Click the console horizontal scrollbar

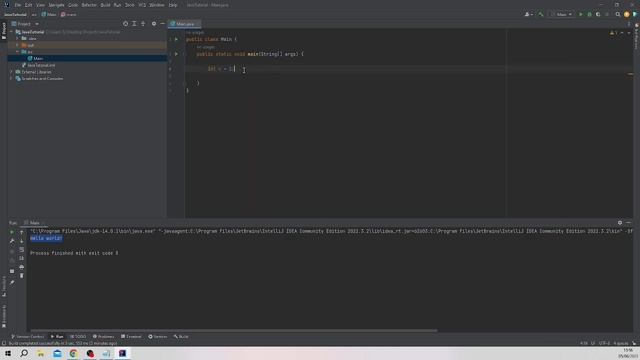[x=233, y=330]
